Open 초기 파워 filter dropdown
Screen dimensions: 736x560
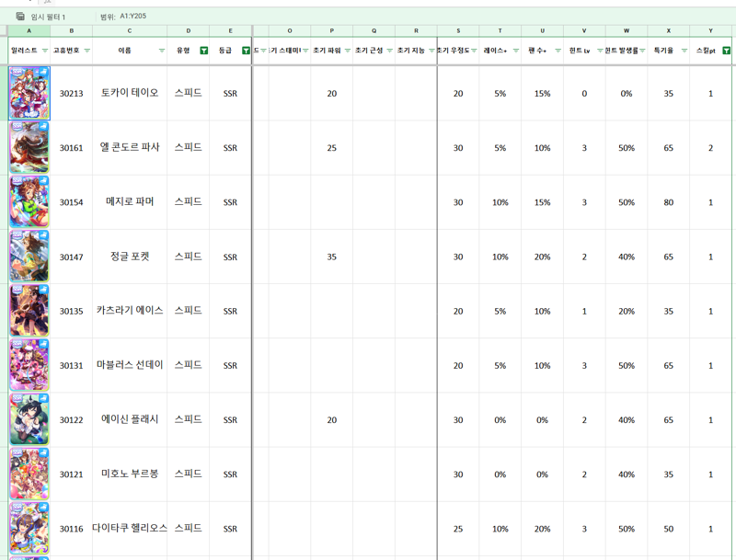pos(348,51)
